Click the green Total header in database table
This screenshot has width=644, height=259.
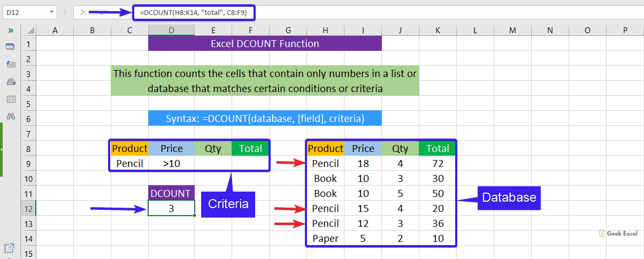click(x=438, y=149)
